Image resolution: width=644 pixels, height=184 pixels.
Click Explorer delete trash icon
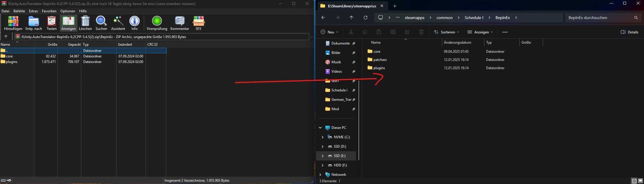pyautogui.click(x=421, y=32)
